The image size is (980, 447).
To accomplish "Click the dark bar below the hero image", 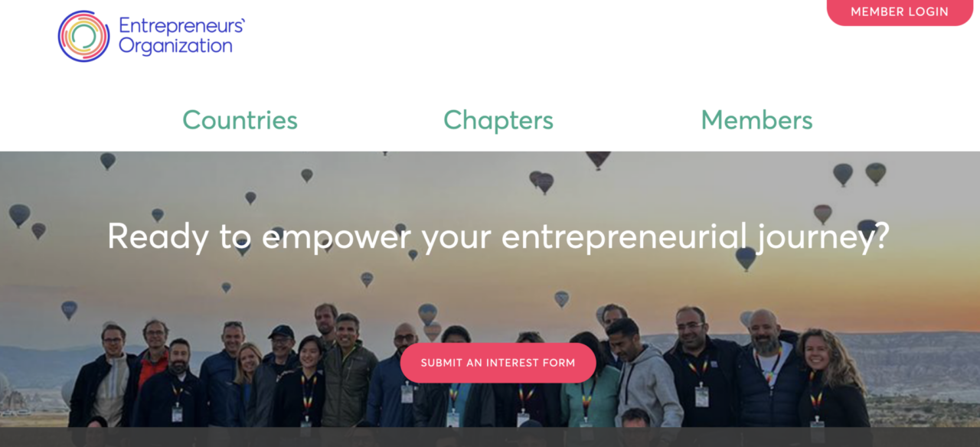I will [x=490, y=437].
